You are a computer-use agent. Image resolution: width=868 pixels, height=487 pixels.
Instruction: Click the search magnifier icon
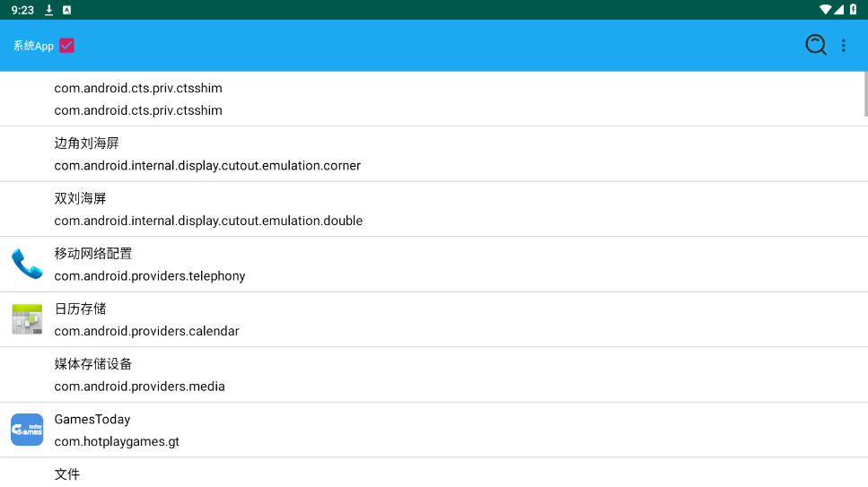815,45
